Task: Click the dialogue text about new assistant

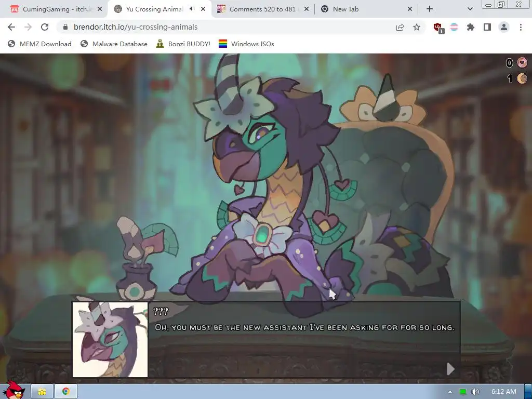Action: pos(304,327)
